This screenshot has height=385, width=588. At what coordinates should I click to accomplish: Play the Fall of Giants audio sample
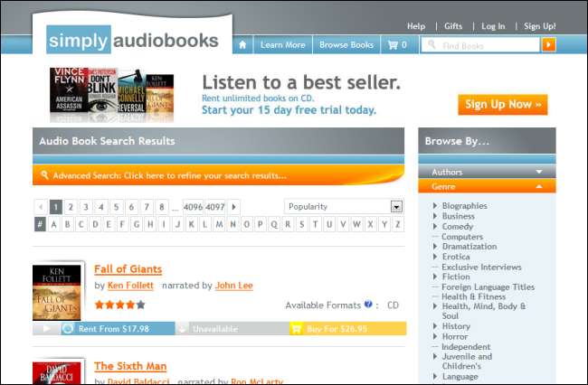coord(46,329)
